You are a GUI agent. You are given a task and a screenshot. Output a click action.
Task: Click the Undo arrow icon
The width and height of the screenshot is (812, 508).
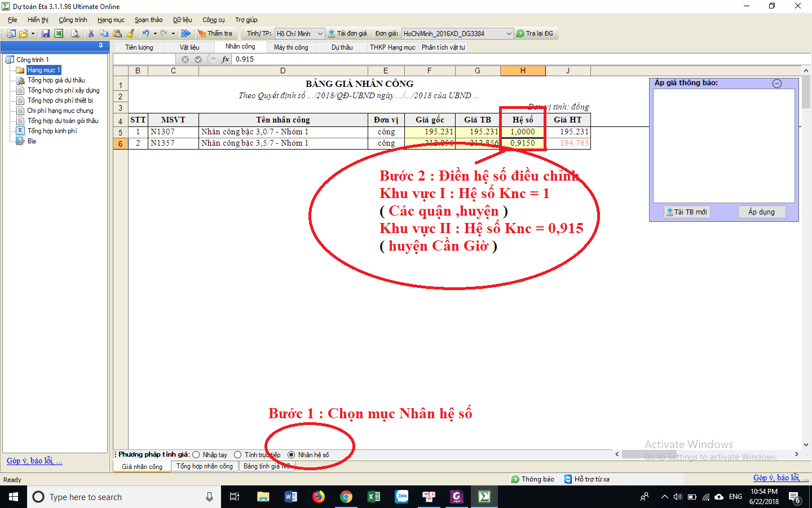pos(145,34)
